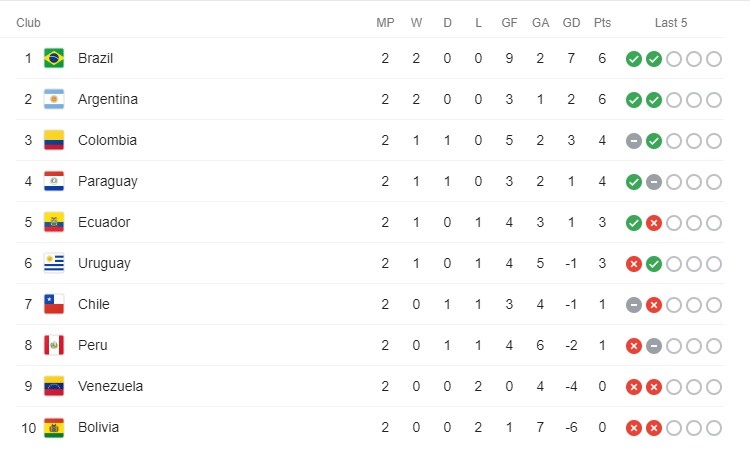Select the Colombia flag icon
The width and height of the screenshot is (750, 463).
pos(54,140)
